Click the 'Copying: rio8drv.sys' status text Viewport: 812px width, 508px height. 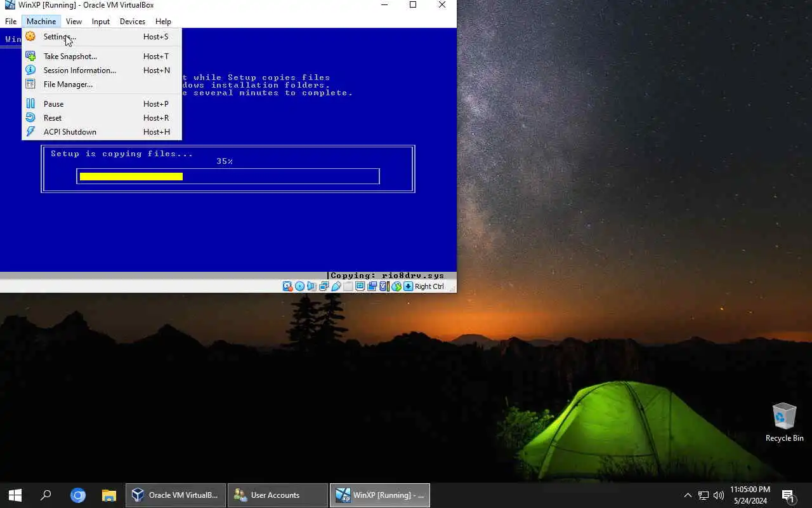pos(387,276)
